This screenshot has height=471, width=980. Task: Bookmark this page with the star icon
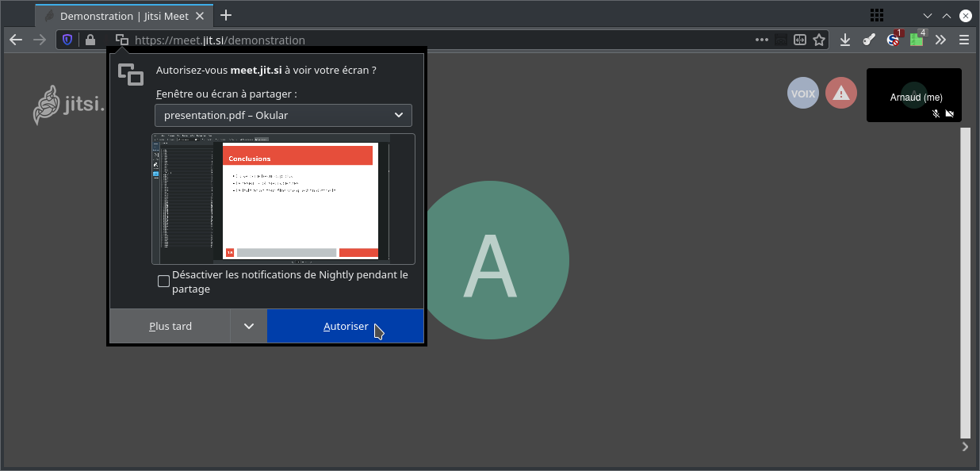coord(820,40)
